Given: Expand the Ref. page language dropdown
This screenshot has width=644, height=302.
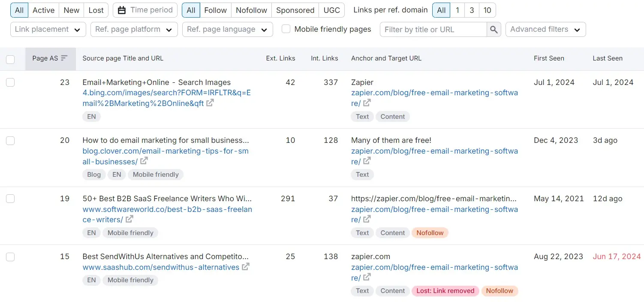Looking at the screenshot, I should point(227,29).
